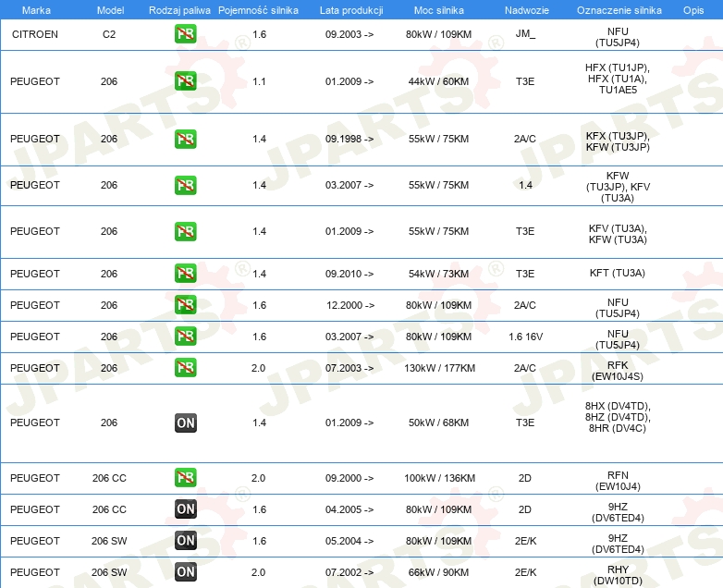Click engine power 44kW / 60KM
The height and width of the screenshot is (588, 723).
(438, 81)
